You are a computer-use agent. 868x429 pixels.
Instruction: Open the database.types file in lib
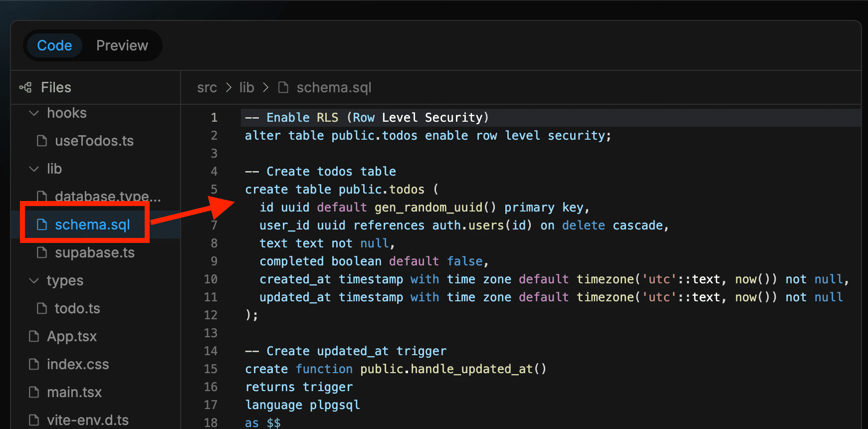tap(107, 197)
